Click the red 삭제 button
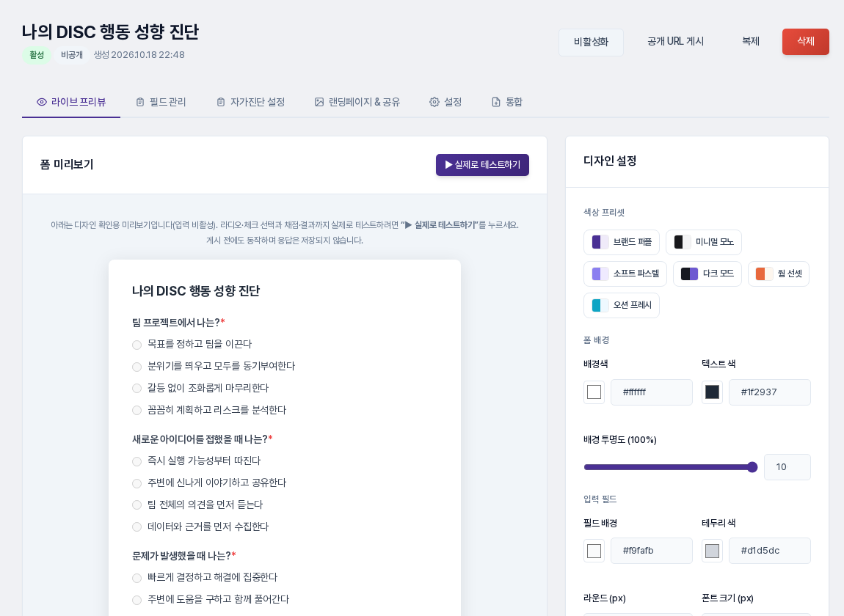Image resolution: width=844 pixels, height=616 pixels. coord(806,41)
